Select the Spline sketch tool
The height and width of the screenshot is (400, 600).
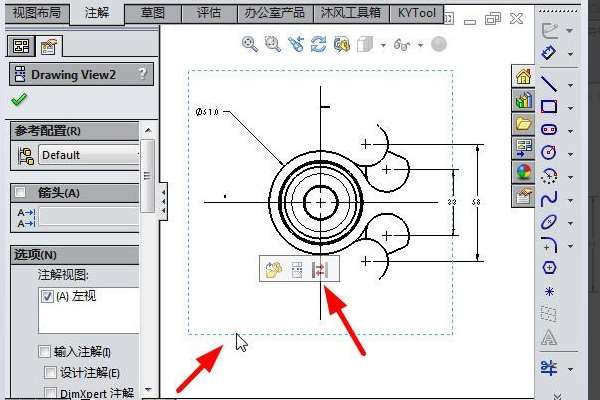pyautogui.click(x=549, y=199)
